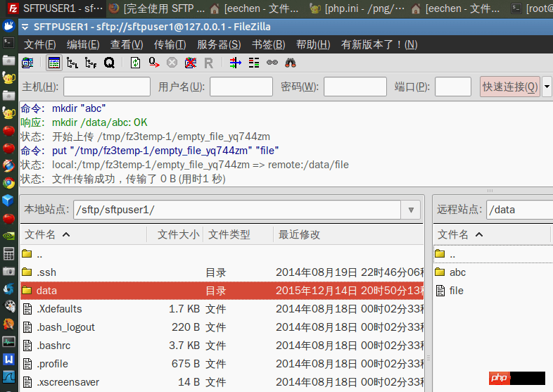
Task: Disconnect from the server icon
Action: click(x=191, y=63)
